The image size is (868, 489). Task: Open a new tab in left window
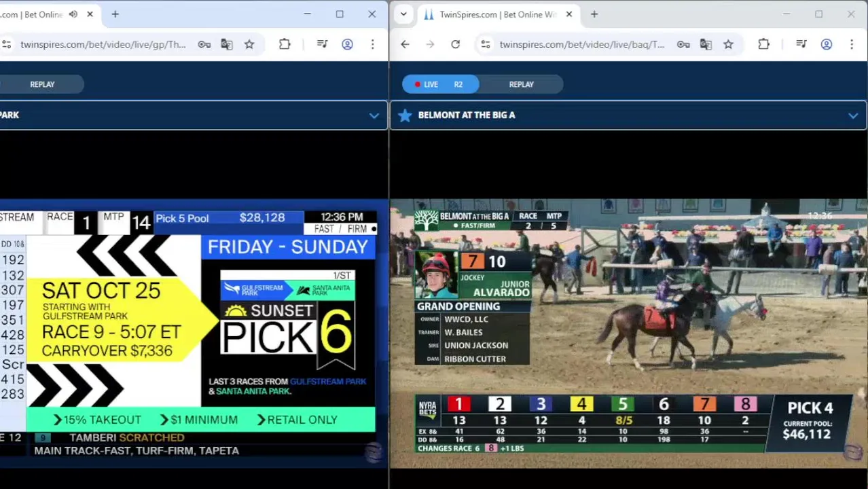tap(115, 14)
